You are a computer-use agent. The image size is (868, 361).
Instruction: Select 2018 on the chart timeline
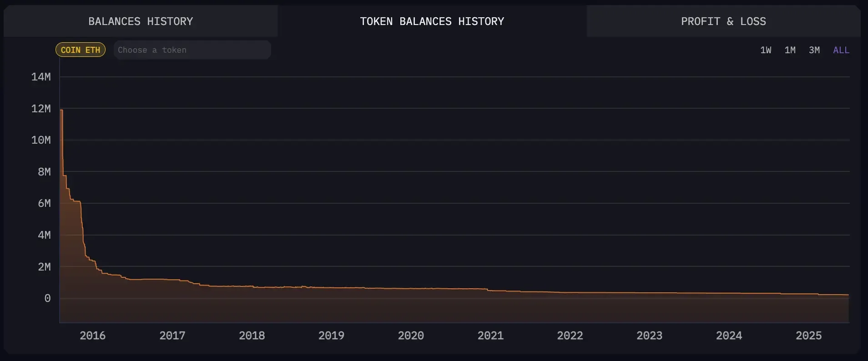click(x=252, y=336)
